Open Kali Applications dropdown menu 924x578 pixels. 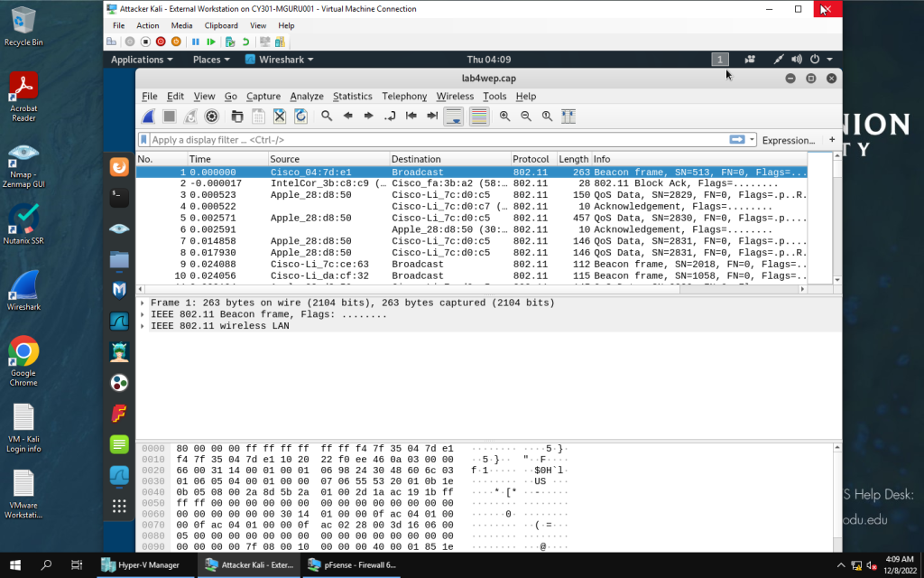[x=142, y=60]
